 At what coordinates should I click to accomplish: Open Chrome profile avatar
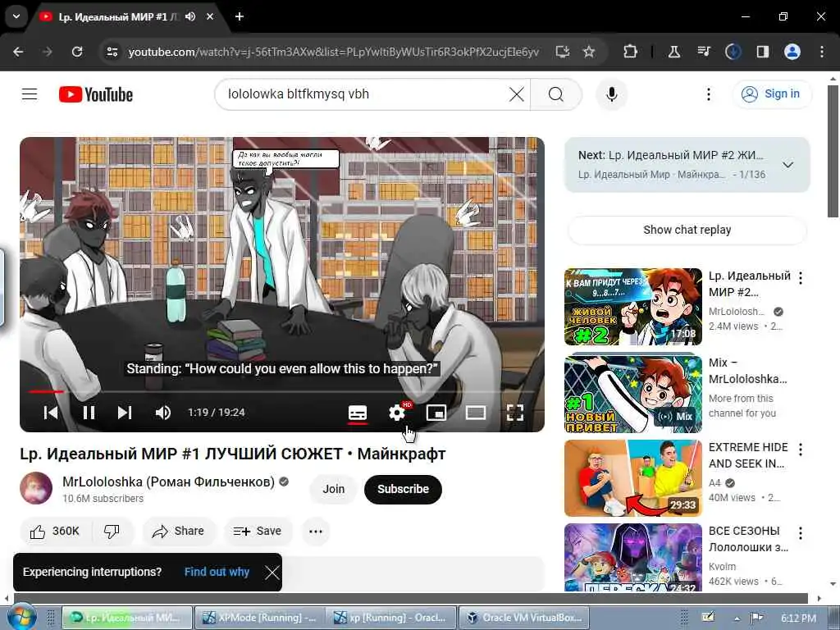point(792,52)
